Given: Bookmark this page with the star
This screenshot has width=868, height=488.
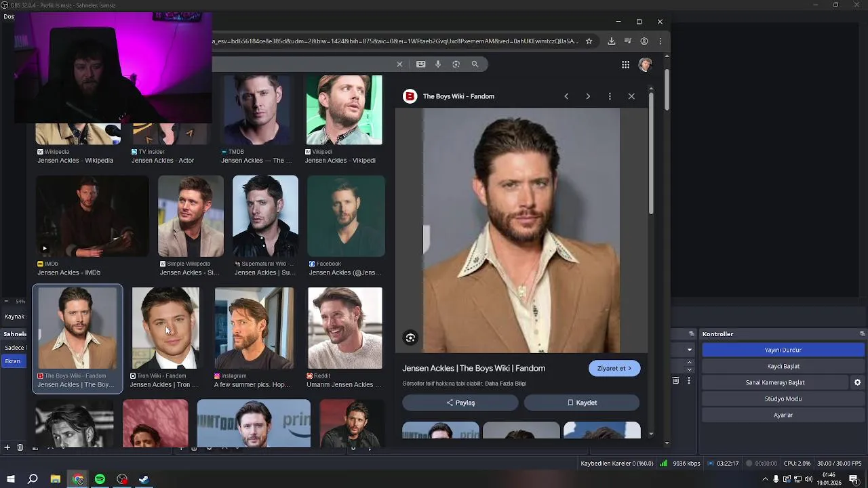Looking at the screenshot, I should pos(589,41).
